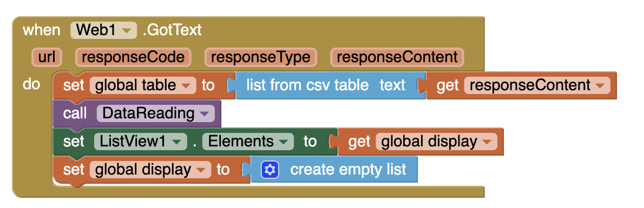Click the blue mutator gear icon
This screenshot has height=208, width=644.
[x=270, y=170]
